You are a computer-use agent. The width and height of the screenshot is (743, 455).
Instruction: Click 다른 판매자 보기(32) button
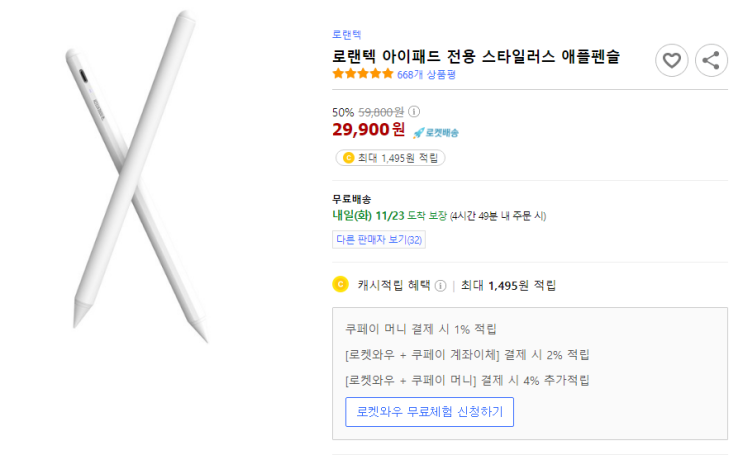[379, 240]
